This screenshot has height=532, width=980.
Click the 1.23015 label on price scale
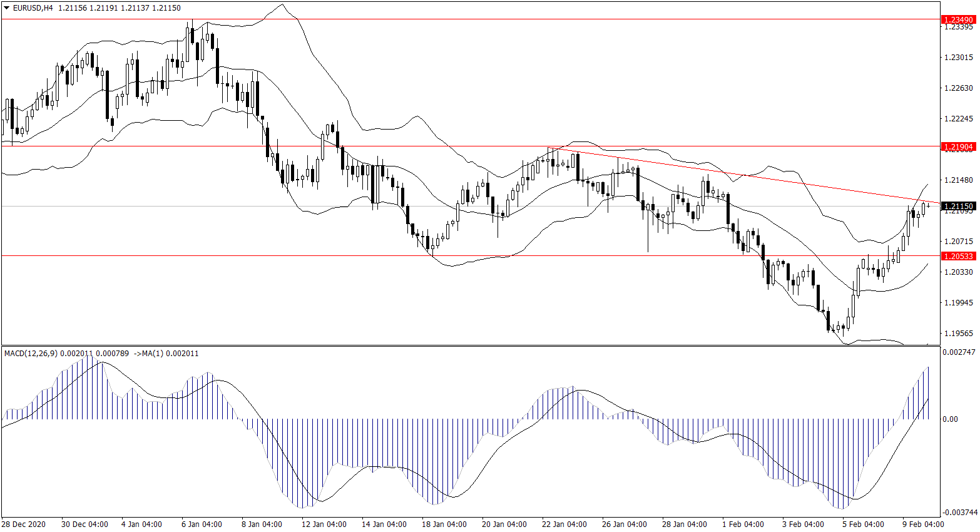click(x=958, y=58)
